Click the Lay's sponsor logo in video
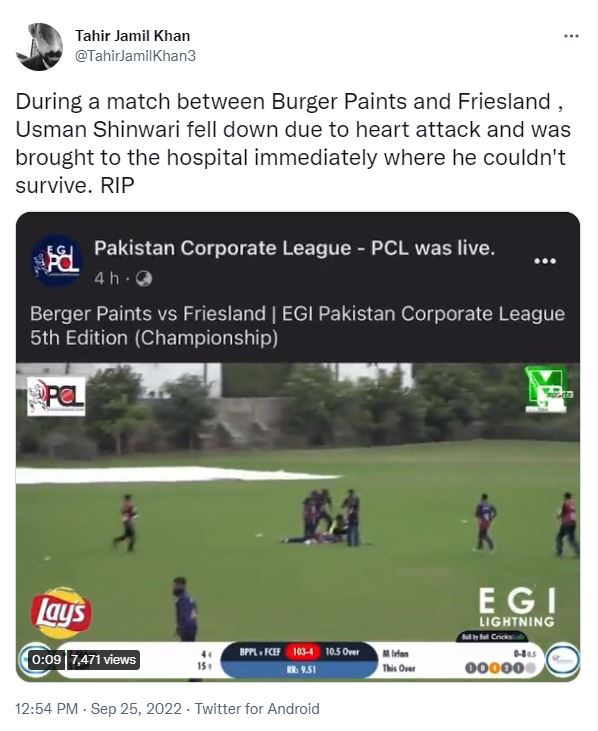Viewport: 598px width, 731px height. 61,613
